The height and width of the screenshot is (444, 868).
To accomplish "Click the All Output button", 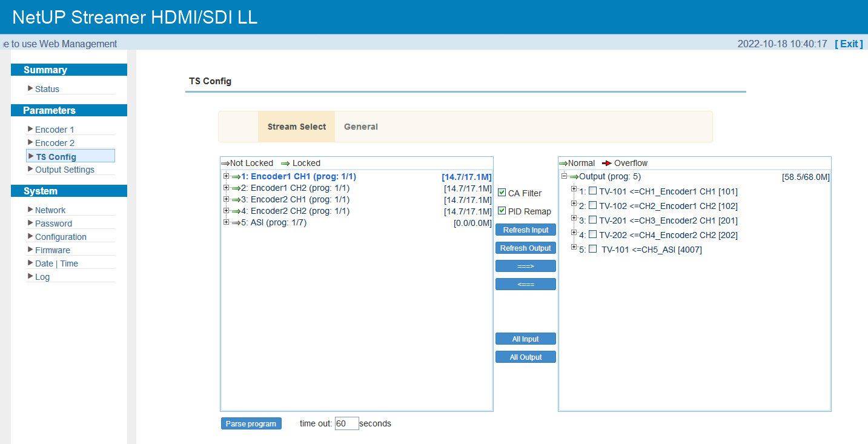I will 526,357.
